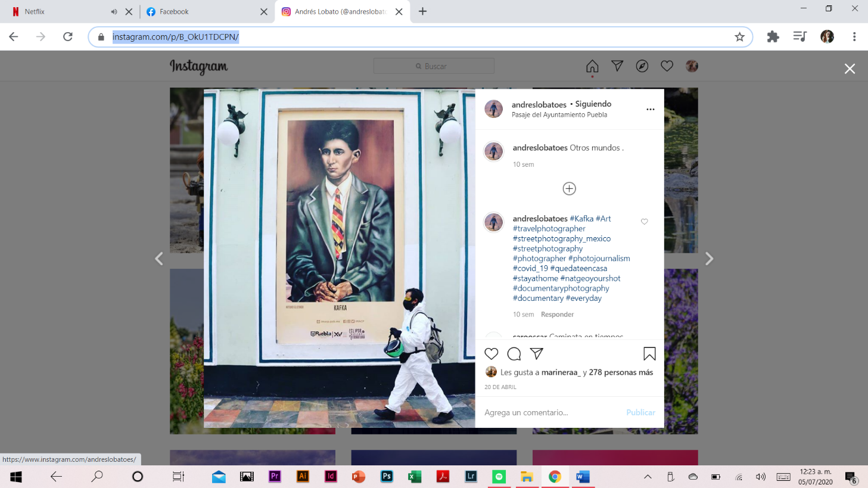The height and width of the screenshot is (488, 868).
Task: Open Spotify from the taskbar
Action: 499,477
